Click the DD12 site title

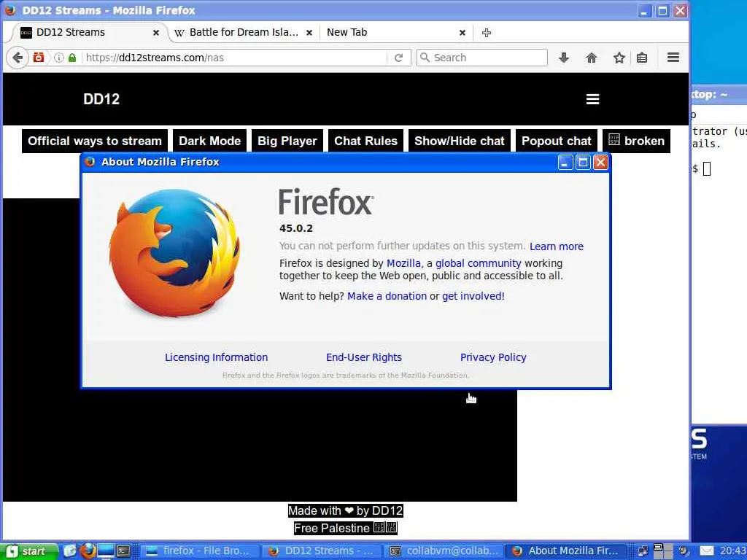(x=101, y=99)
